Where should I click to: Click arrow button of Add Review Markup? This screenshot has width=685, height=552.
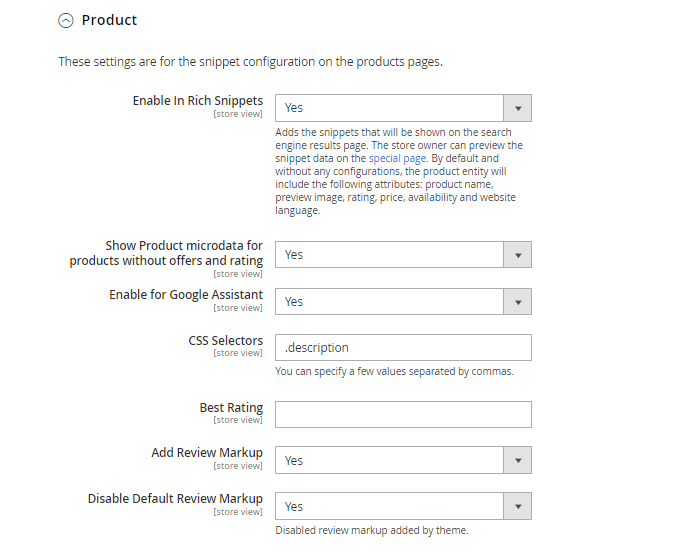tap(517, 460)
